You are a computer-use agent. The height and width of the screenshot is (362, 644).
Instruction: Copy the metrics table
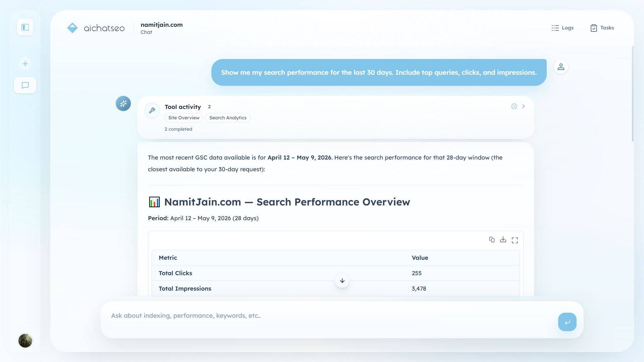click(x=492, y=240)
